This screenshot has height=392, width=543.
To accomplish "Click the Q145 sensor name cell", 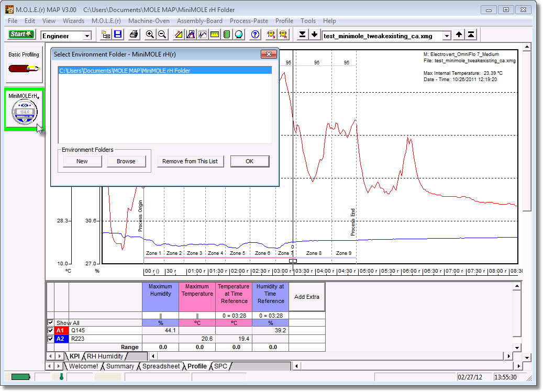I will point(105,330).
